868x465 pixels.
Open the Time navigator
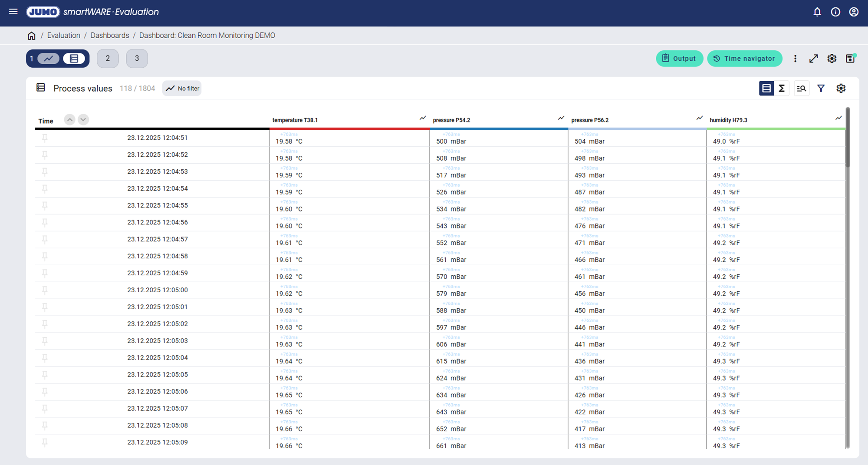tap(744, 59)
